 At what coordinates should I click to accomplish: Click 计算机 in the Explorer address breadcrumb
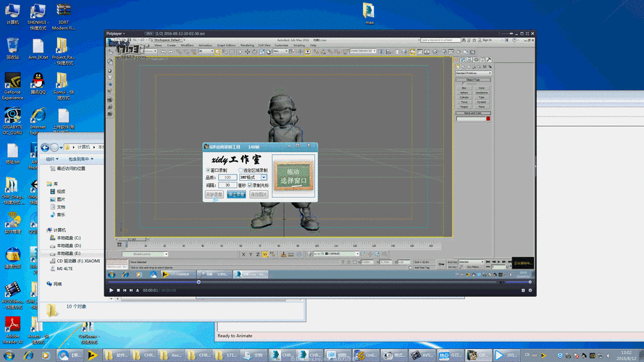[83, 147]
